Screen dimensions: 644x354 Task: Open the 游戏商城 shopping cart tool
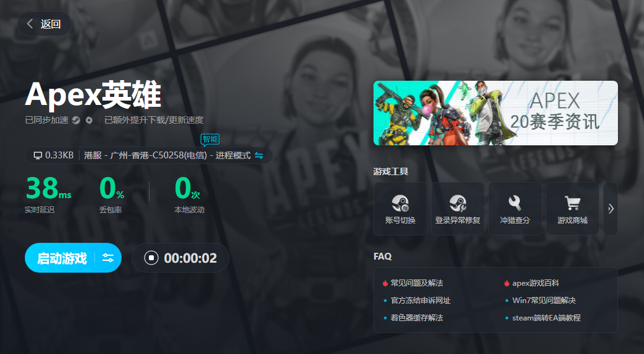click(572, 204)
